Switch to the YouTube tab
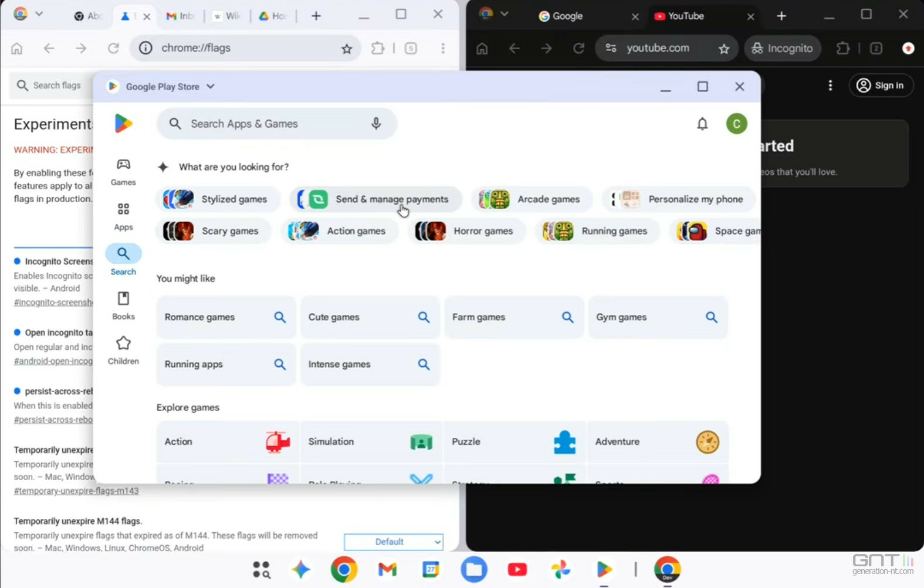Viewport: 924px width, 588px height. pyautogui.click(x=685, y=16)
